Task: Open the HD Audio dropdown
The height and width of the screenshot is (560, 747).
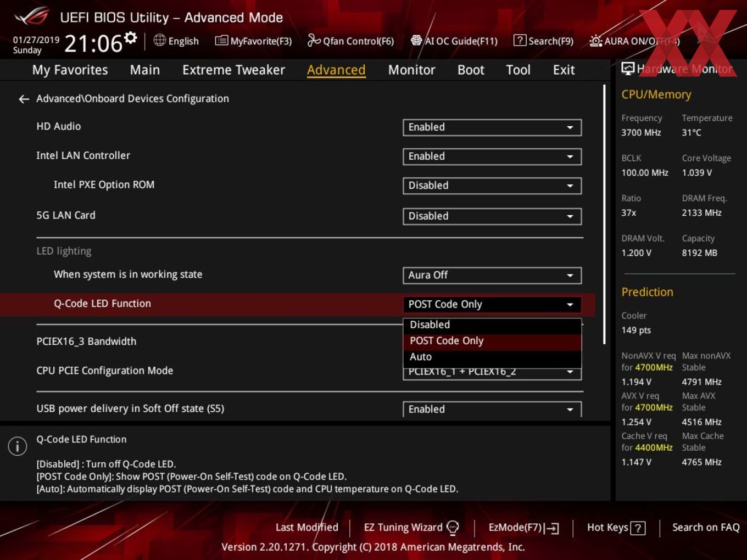Action: pyautogui.click(x=492, y=127)
